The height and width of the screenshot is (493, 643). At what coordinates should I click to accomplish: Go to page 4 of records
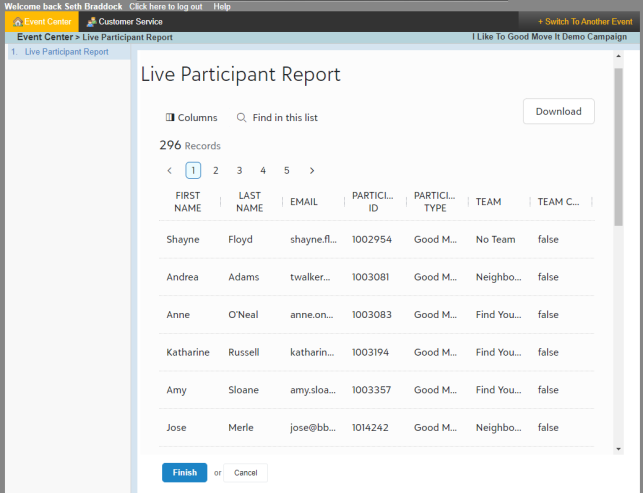[263, 171]
